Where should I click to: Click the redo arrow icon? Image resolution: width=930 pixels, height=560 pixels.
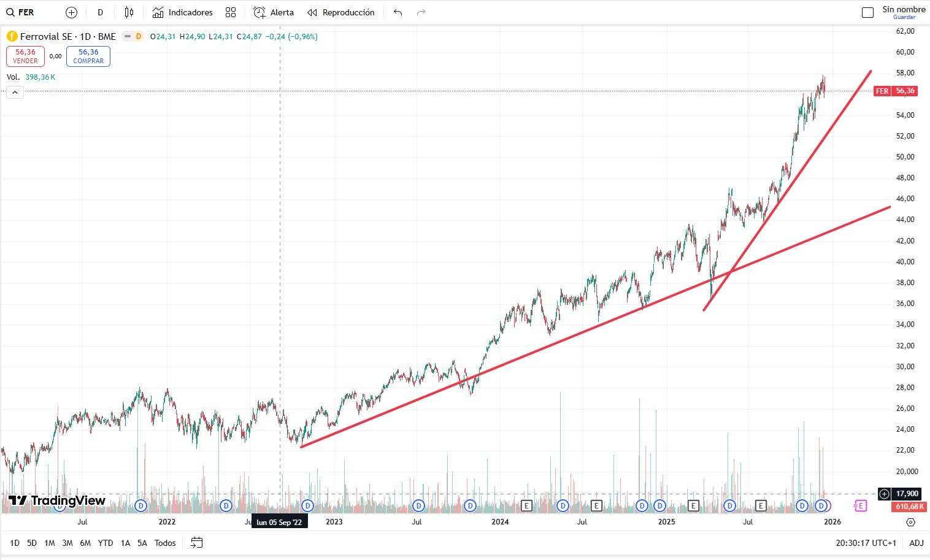421,12
